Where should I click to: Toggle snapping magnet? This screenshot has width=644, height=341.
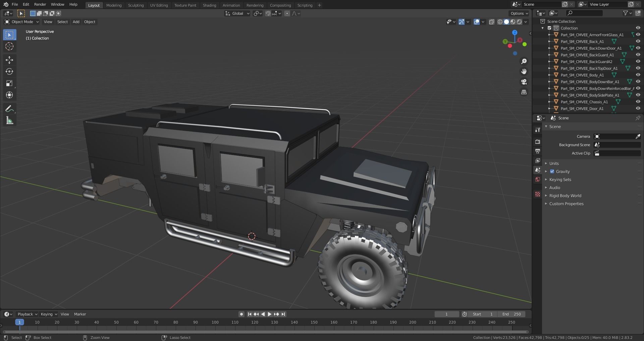click(268, 13)
